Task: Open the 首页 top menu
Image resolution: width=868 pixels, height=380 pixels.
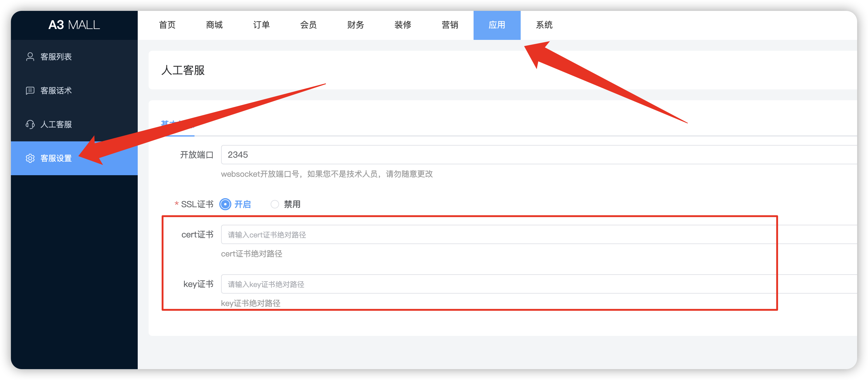Action: coord(167,25)
